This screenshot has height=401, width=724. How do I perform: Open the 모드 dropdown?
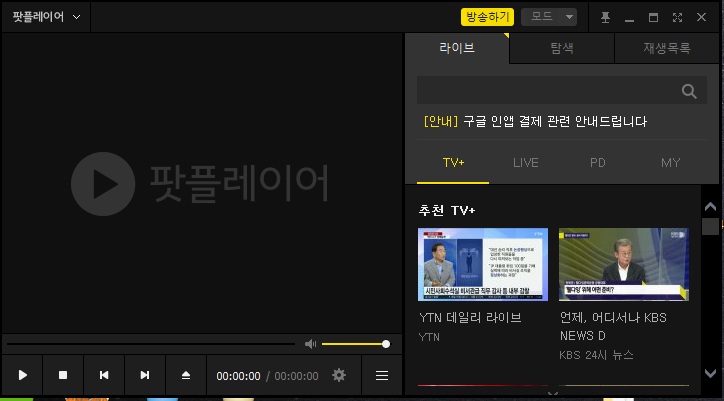[x=549, y=17]
